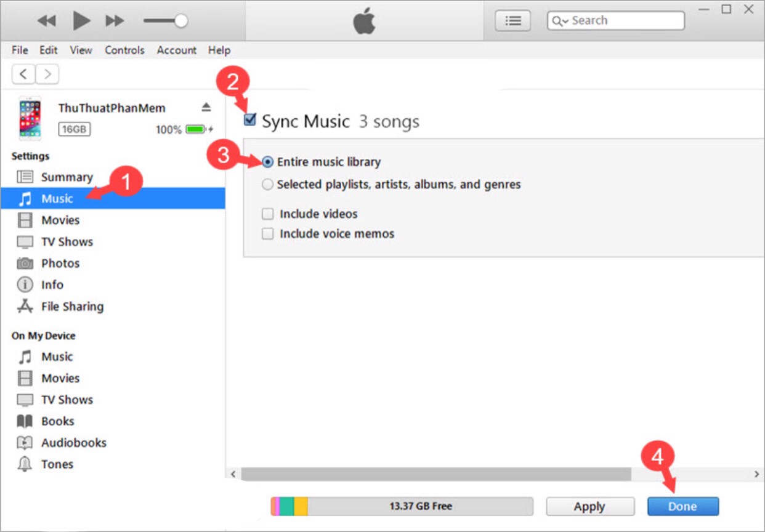Toggle the Sync Music checkbox
The width and height of the screenshot is (765, 532).
(x=250, y=120)
